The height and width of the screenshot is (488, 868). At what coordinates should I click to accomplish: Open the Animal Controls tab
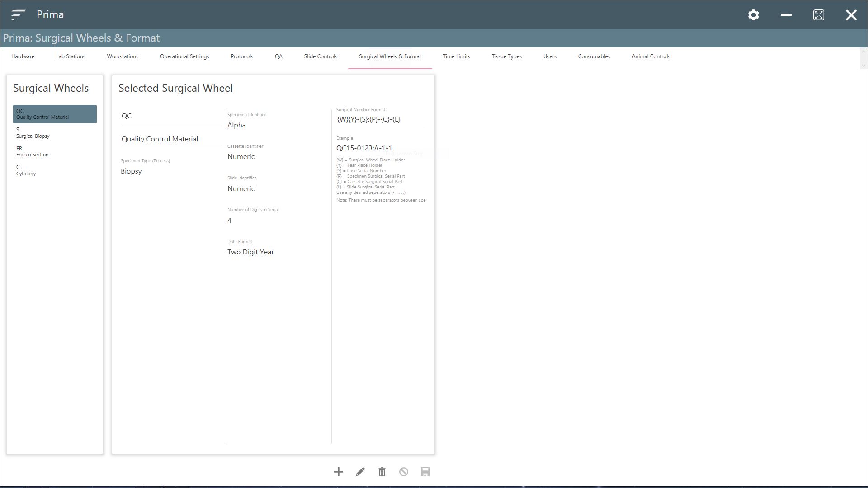tap(651, 56)
